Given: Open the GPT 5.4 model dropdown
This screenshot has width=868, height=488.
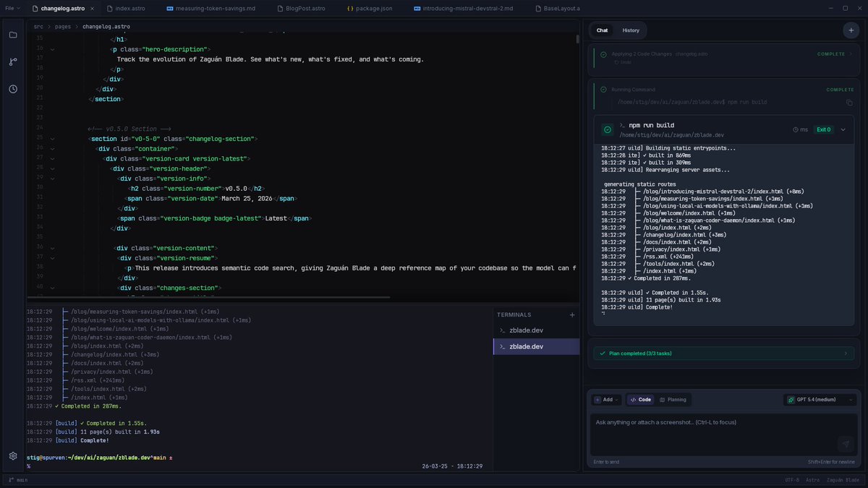Looking at the screenshot, I should coord(820,399).
